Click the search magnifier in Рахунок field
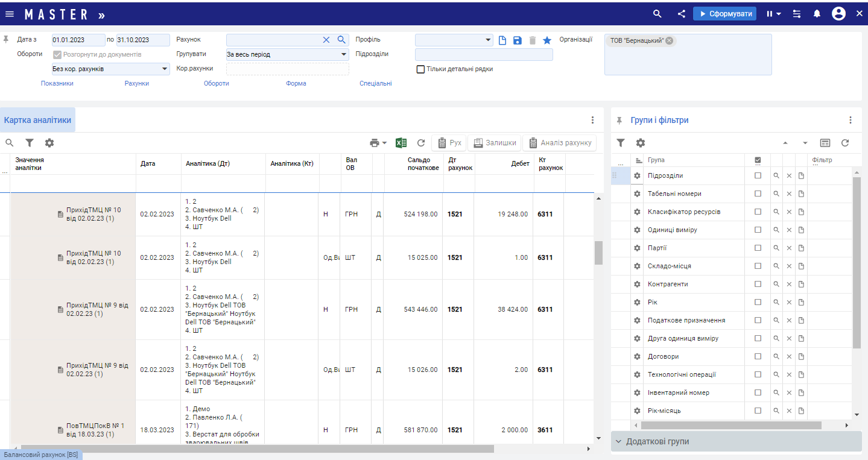This screenshot has width=868, height=460. pyautogui.click(x=341, y=40)
